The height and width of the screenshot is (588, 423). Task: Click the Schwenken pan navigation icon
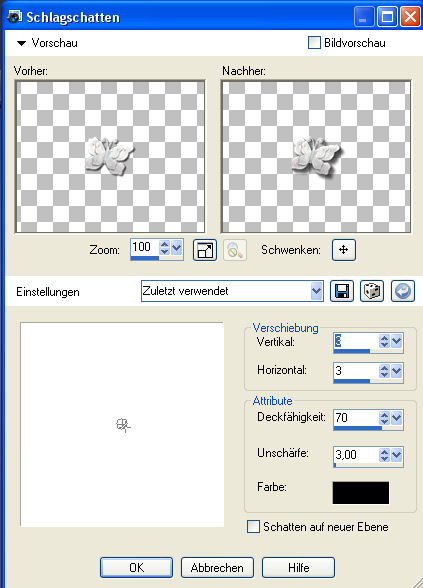coord(344,250)
